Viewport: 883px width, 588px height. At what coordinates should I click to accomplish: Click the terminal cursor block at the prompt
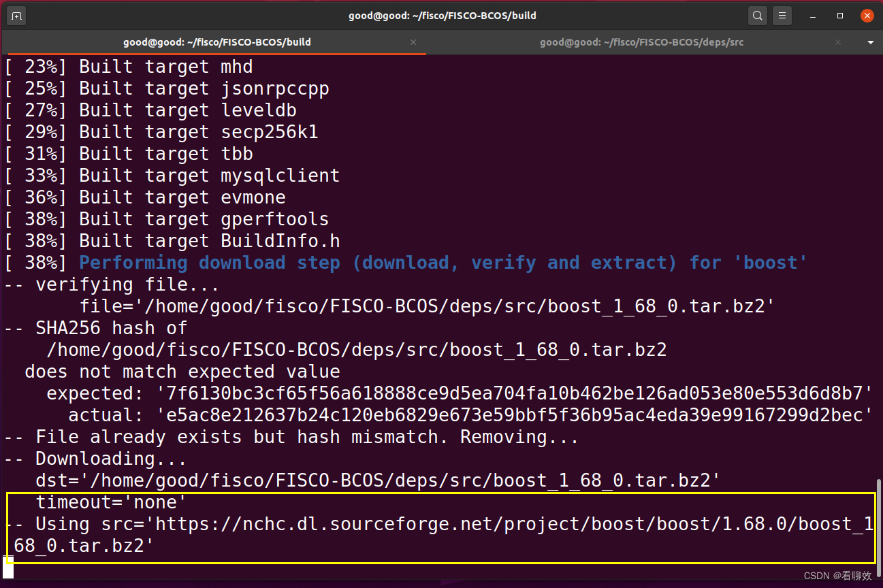tap(8, 568)
